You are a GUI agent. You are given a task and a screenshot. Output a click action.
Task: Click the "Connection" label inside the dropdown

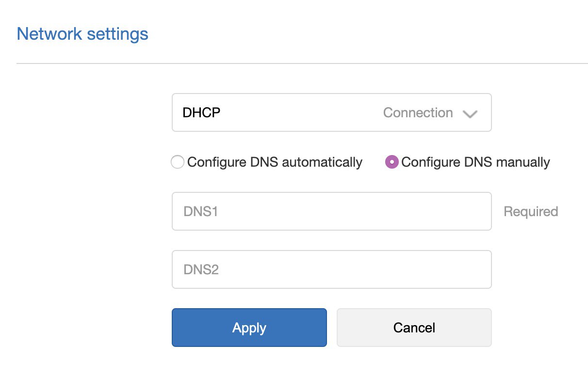pyautogui.click(x=418, y=113)
